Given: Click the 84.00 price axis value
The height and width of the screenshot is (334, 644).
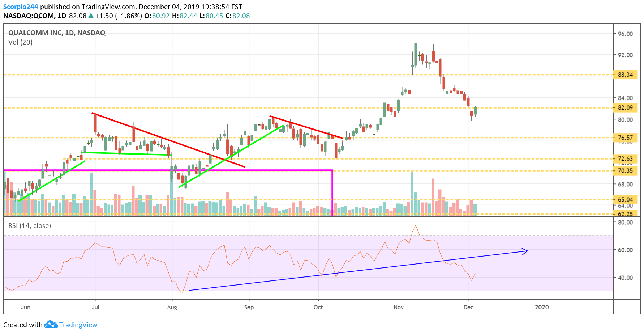Looking at the screenshot, I should pos(626,98).
